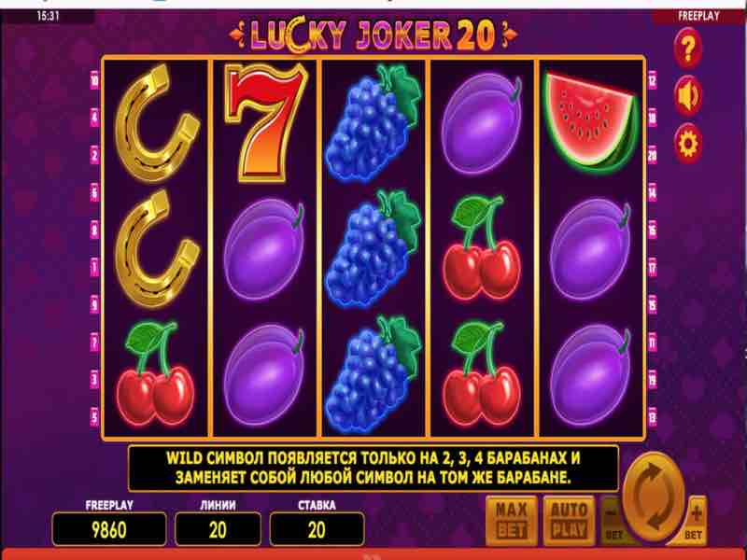The height and width of the screenshot is (560, 747).
Task: Click the top golden horseshoe symbol
Action: pyautogui.click(x=156, y=123)
